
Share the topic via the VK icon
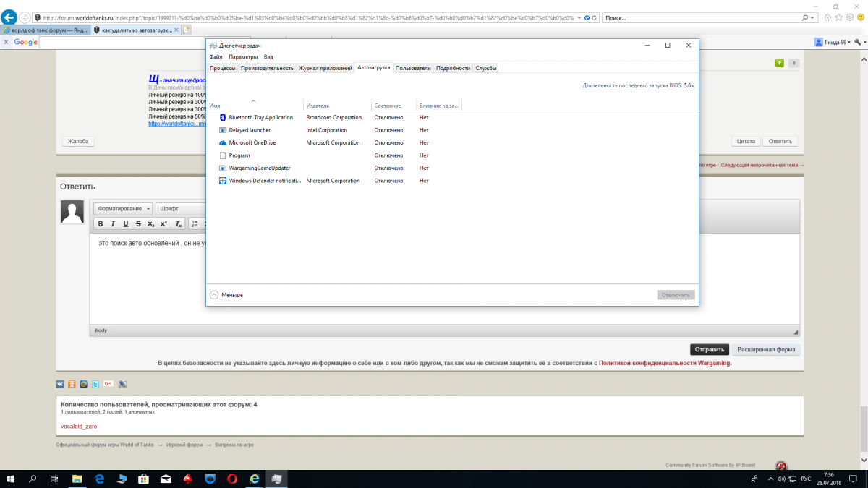pos(60,383)
